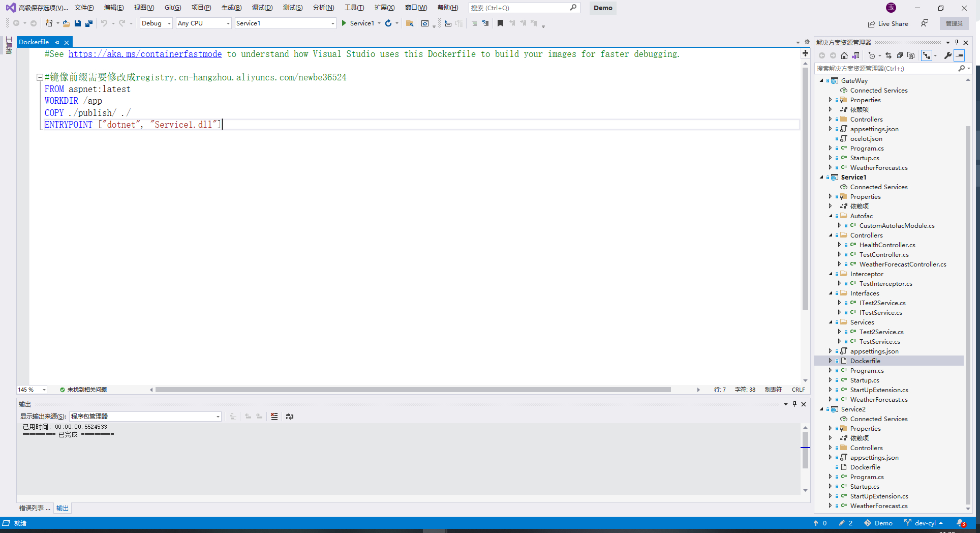The height and width of the screenshot is (533, 980).
Task: Click the New Project toolbar icon
Action: (49, 23)
